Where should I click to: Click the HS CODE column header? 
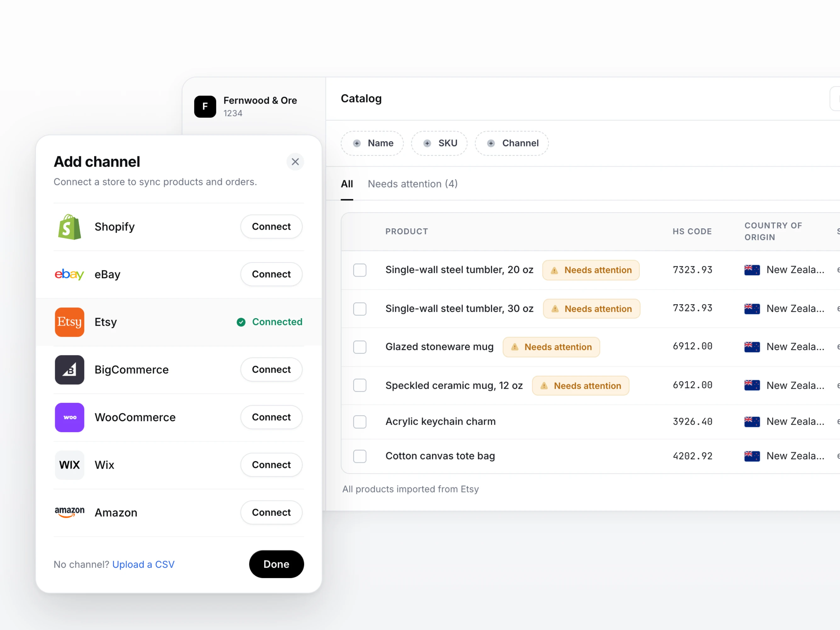click(692, 232)
